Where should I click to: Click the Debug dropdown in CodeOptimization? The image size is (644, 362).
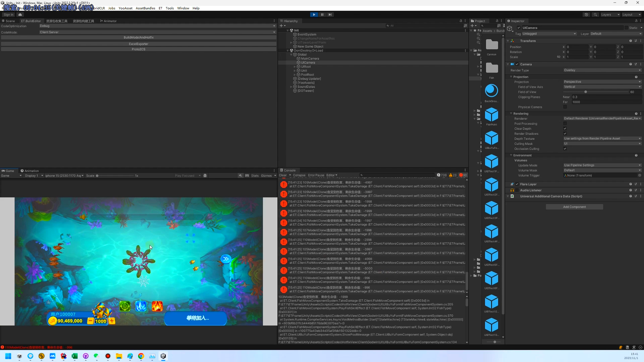click(157, 26)
